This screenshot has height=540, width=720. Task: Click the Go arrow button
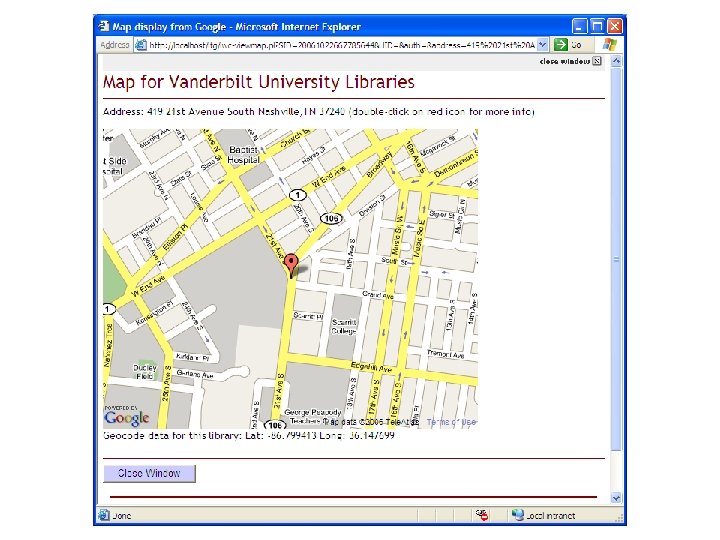point(560,45)
